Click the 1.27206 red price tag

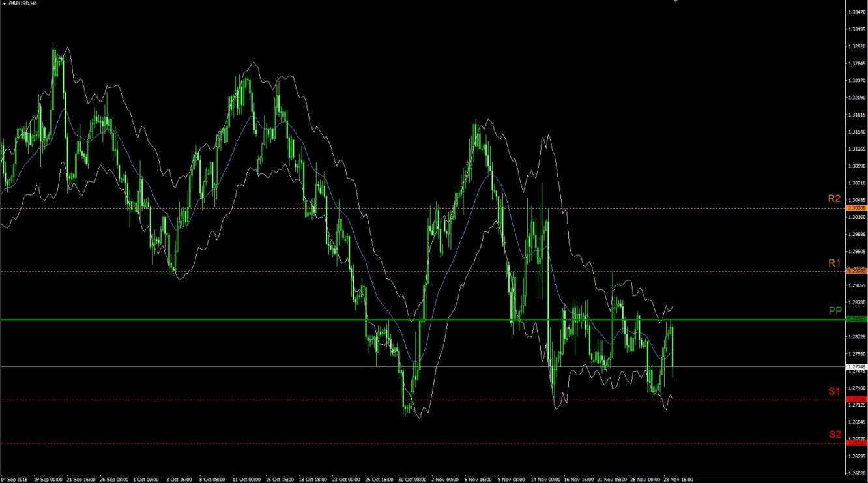pyautogui.click(x=856, y=400)
